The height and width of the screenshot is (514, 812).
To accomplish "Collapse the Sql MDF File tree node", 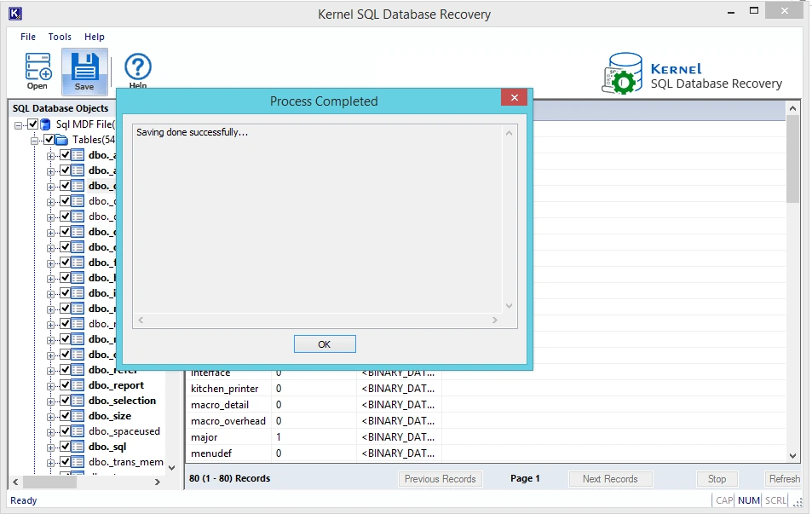I will click(19, 125).
